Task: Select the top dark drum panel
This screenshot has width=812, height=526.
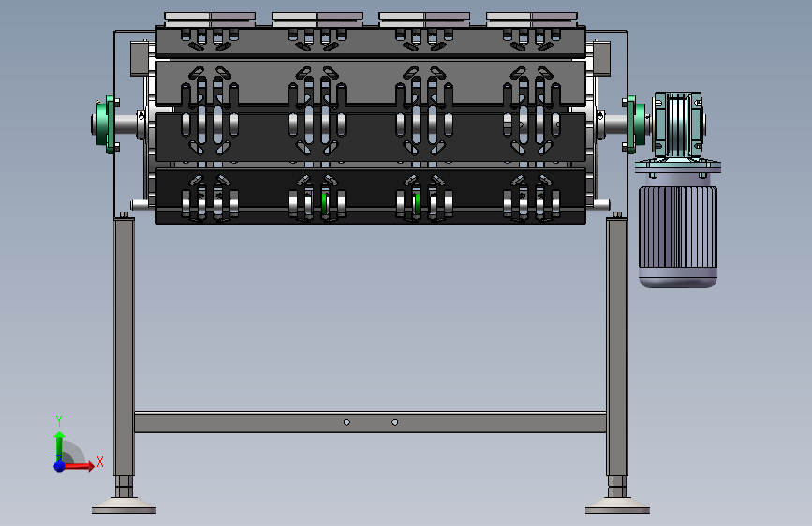Action: pyautogui.click(x=371, y=42)
